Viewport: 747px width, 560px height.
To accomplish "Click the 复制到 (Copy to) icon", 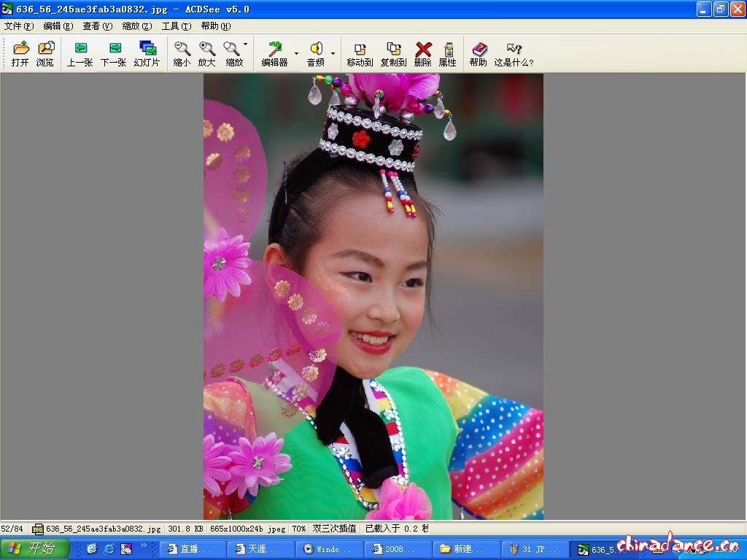I will [393, 54].
